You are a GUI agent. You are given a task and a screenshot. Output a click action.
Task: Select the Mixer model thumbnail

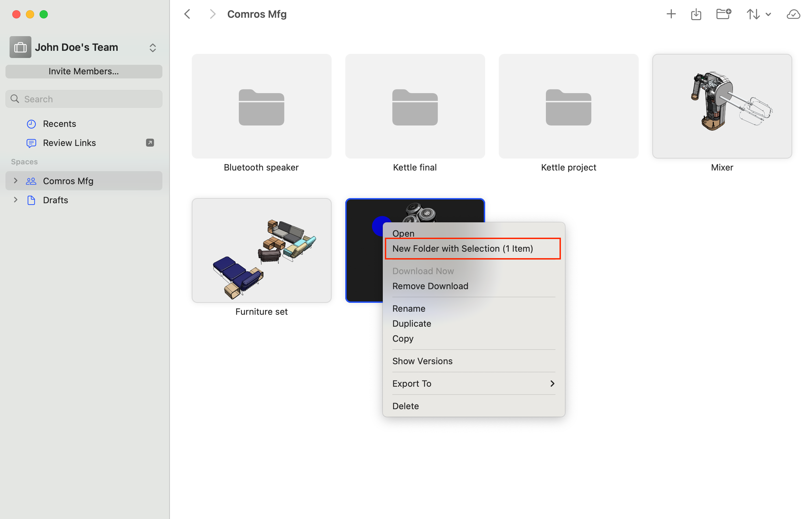tap(722, 106)
